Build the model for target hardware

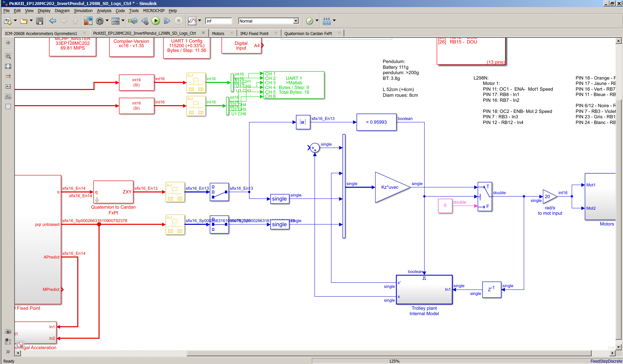(x=328, y=21)
